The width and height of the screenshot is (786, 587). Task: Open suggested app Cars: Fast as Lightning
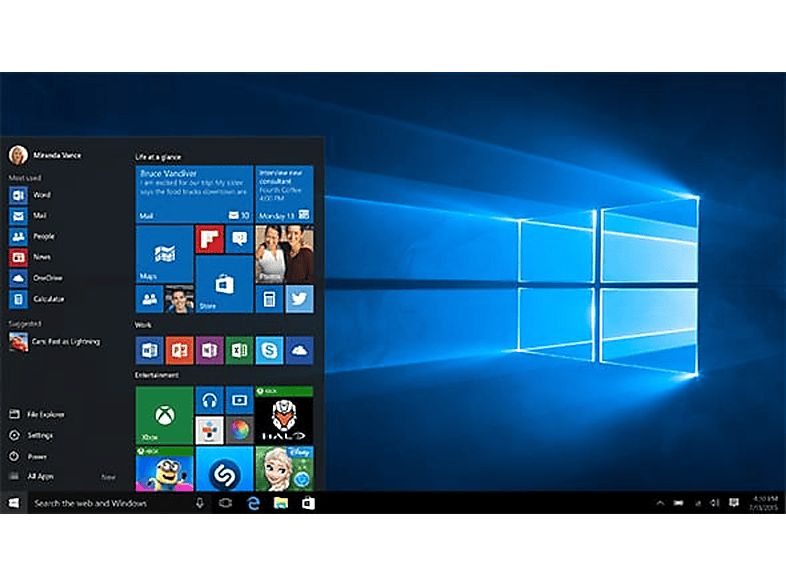point(55,342)
